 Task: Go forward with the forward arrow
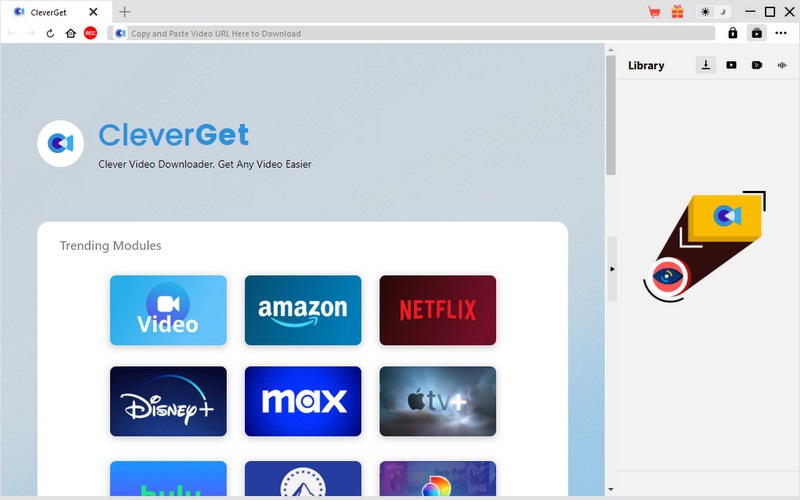31,33
